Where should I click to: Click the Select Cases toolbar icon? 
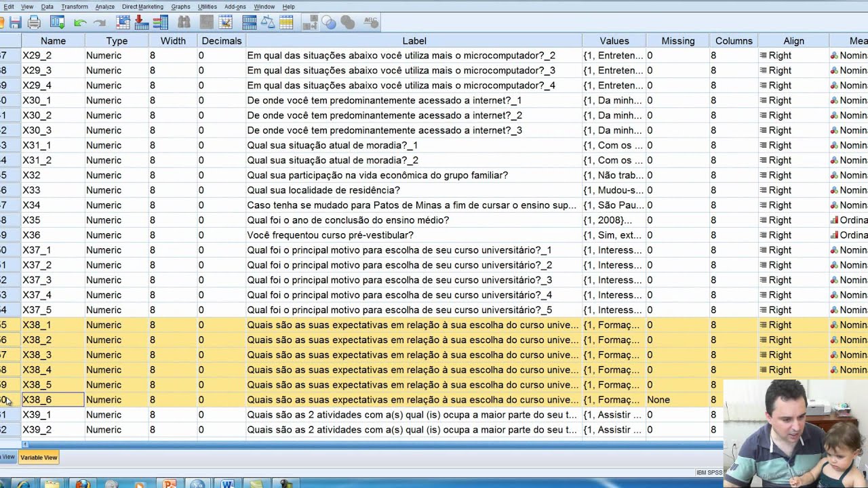pos(286,22)
